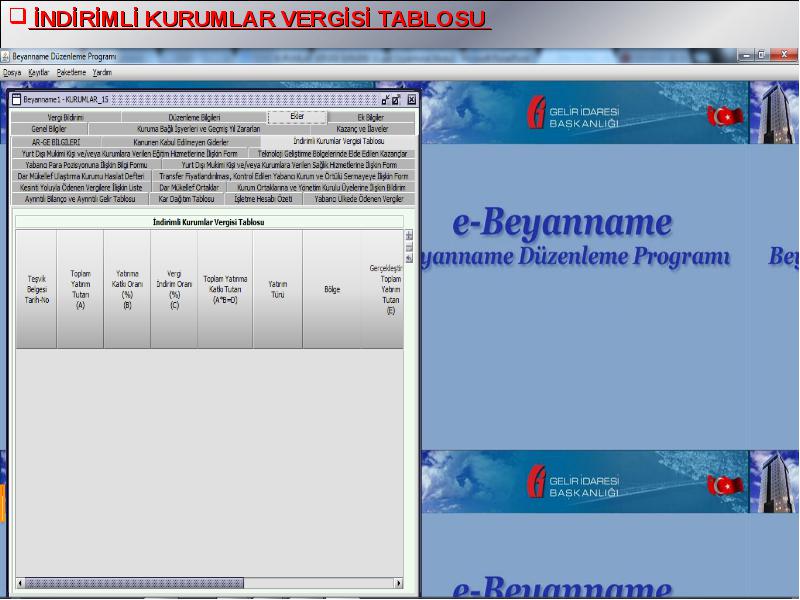Select the Toplam Yatırım Tutarı (A) column header

click(x=80, y=289)
